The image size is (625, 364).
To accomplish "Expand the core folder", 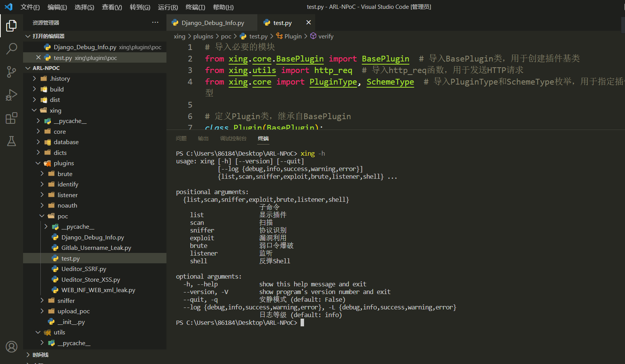I will click(38, 131).
